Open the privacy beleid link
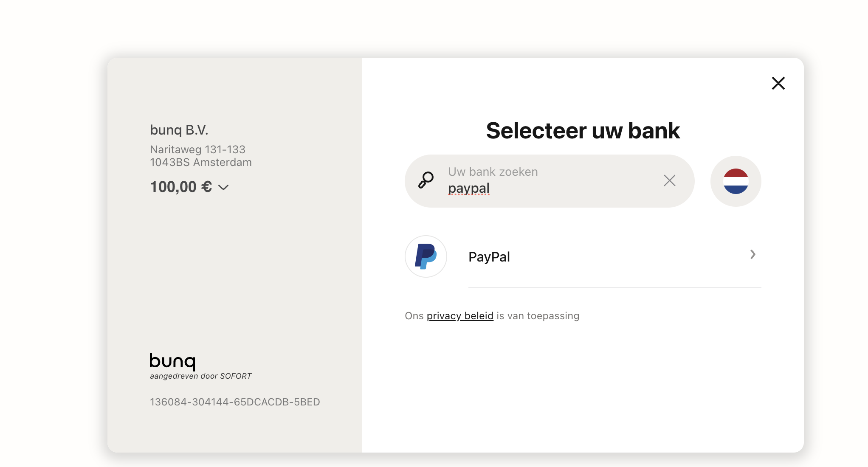The height and width of the screenshot is (467, 868). click(460, 316)
